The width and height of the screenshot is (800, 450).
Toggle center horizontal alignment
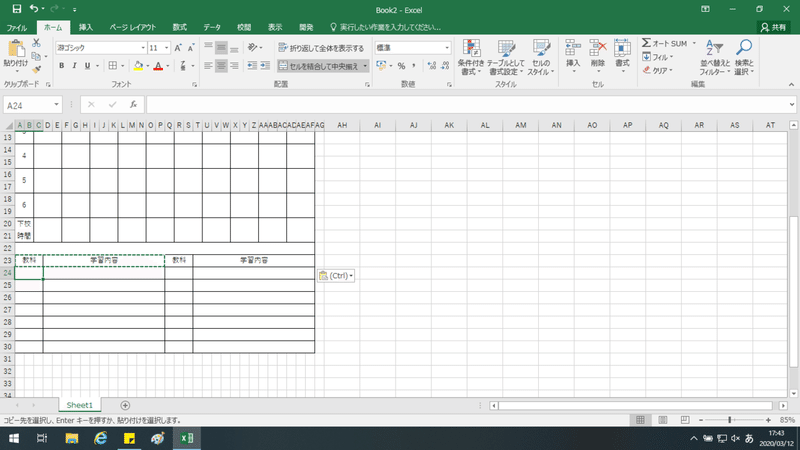[x=221, y=66]
